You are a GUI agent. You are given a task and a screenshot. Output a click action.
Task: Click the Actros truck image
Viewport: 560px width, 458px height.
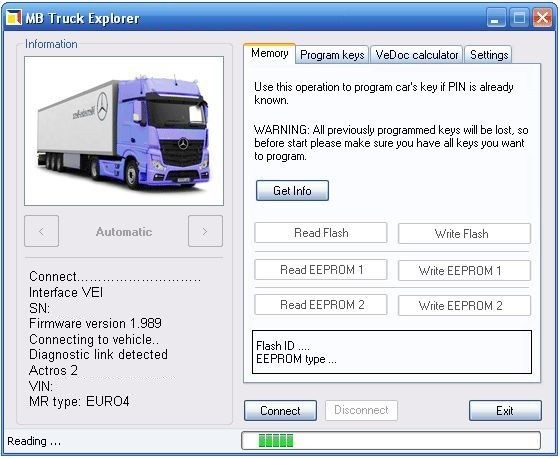(124, 131)
